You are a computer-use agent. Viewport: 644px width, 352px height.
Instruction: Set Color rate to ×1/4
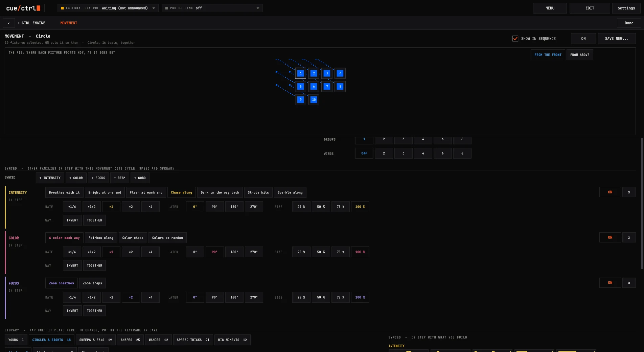[72, 252]
